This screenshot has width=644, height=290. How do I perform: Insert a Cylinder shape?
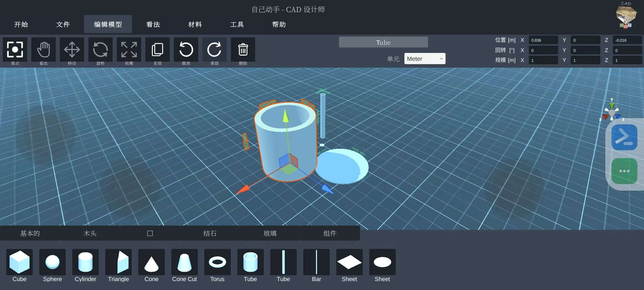coord(85,262)
